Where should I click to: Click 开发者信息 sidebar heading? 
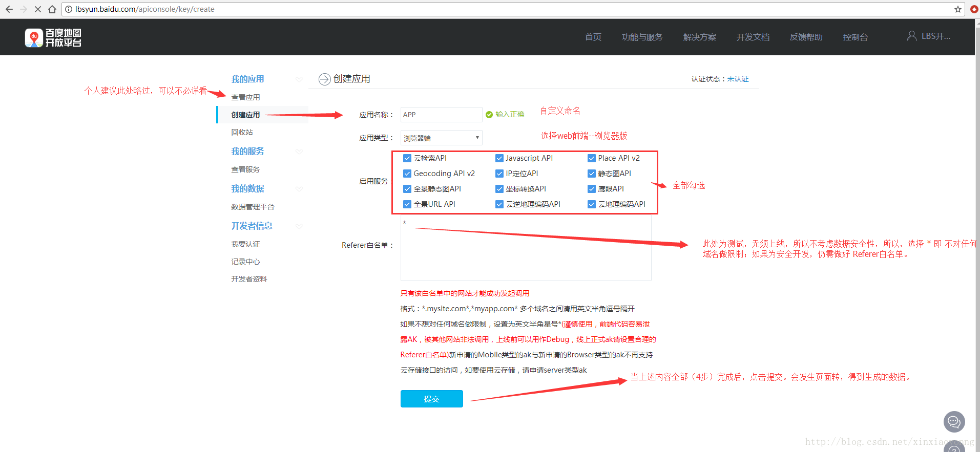tap(252, 226)
